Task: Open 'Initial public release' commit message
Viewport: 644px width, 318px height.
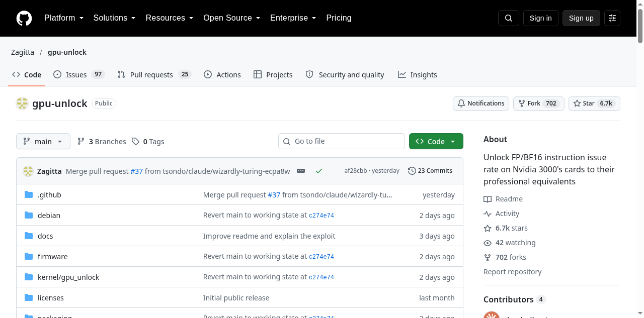Action: pos(236,298)
